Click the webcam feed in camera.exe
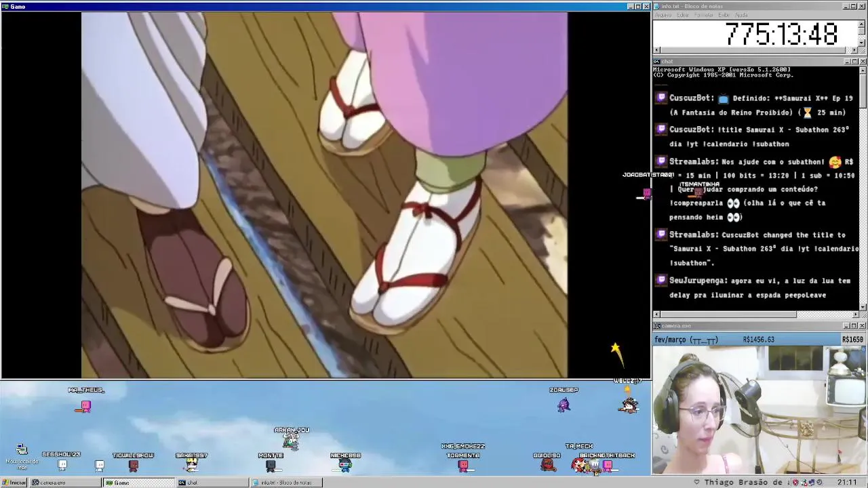This screenshot has height=488, width=868. point(759,409)
